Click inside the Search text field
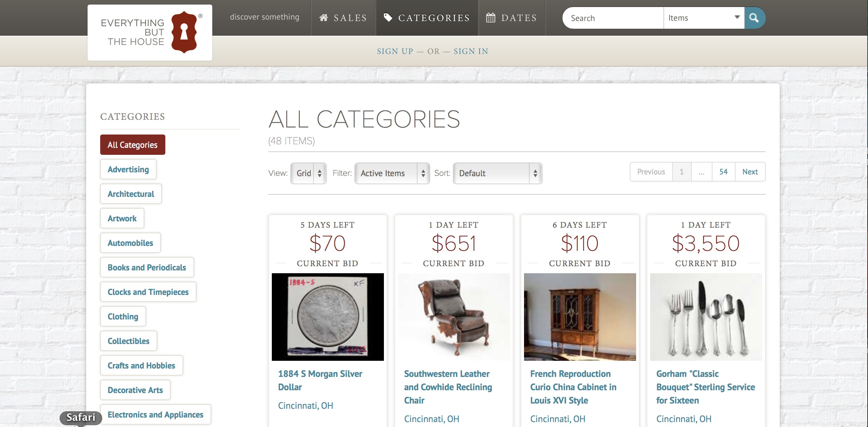 (x=612, y=18)
